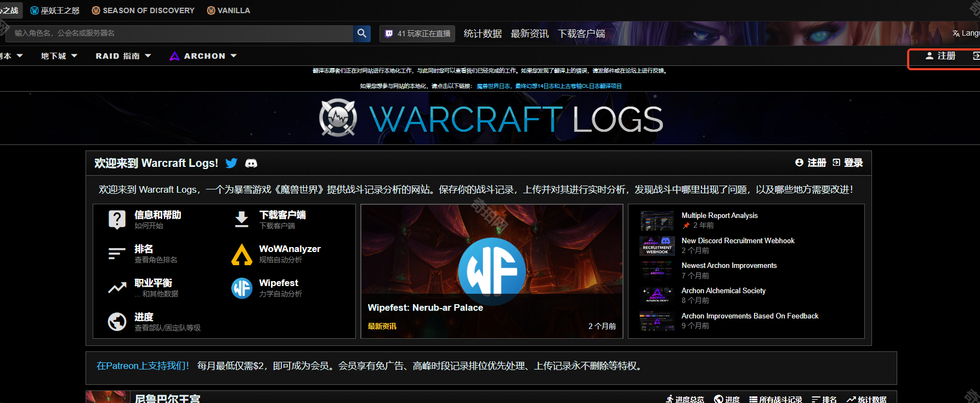Click the 41 玩家正在直播 button
Viewport: 980px width, 403px height.
click(418, 33)
